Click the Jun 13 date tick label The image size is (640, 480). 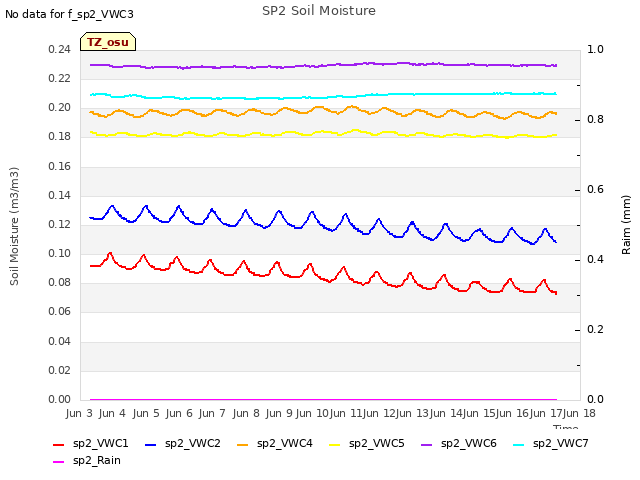pyautogui.click(x=412, y=413)
